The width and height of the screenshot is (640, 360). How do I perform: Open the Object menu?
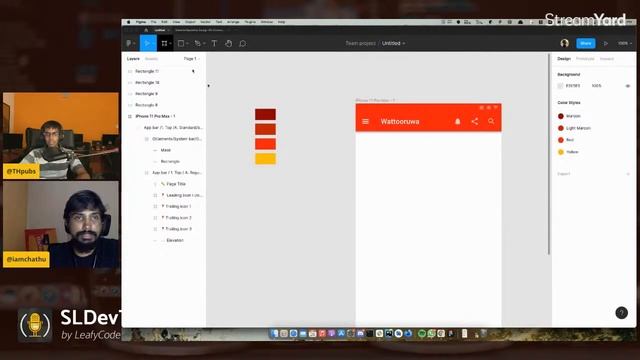(190, 22)
